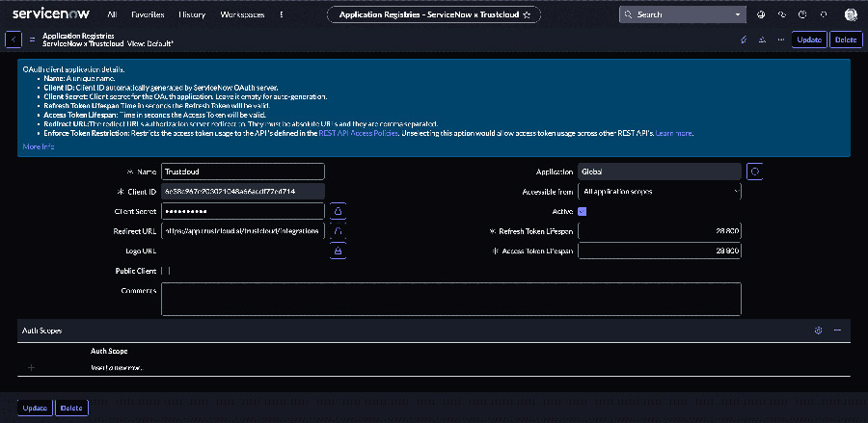Open the user profile avatar
Image resolution: width=868 pixels, height=423 pixels.
pyautogui.click(x=851, y=14)
